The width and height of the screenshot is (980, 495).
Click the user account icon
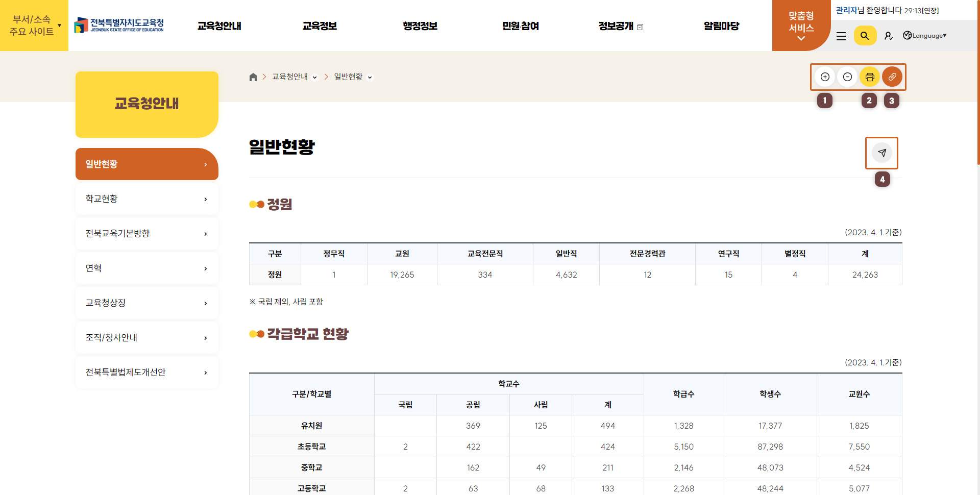point(889,36)
